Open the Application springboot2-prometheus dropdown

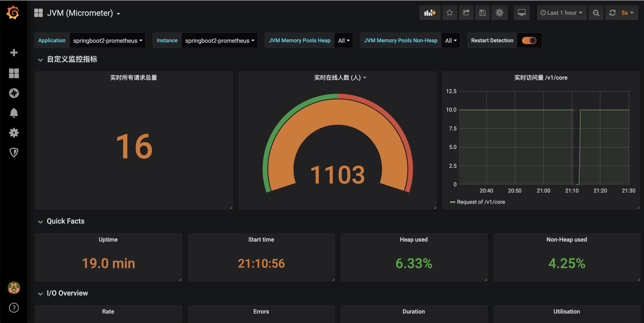(x=108, y=40)
